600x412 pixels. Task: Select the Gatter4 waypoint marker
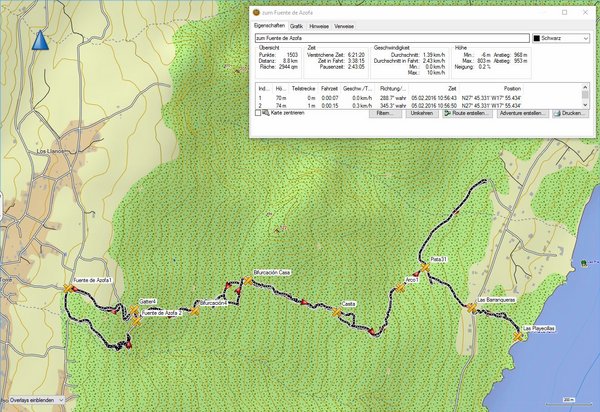[136, 309]
